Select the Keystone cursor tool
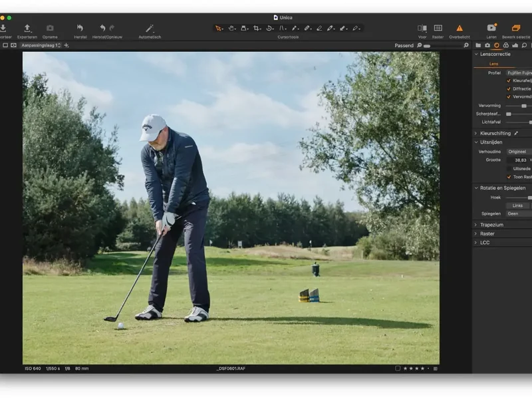Viewport: 532px width, 399px height. point(282,29)
